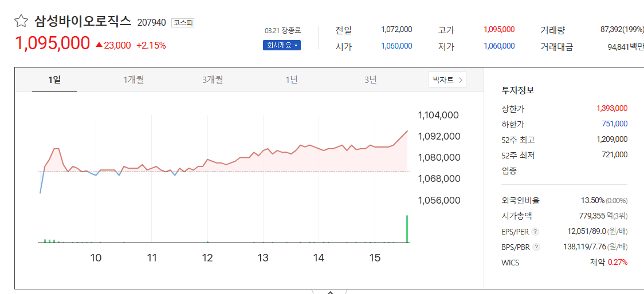Click the 거래대금 value 94,841백만

tap(626, 47)
